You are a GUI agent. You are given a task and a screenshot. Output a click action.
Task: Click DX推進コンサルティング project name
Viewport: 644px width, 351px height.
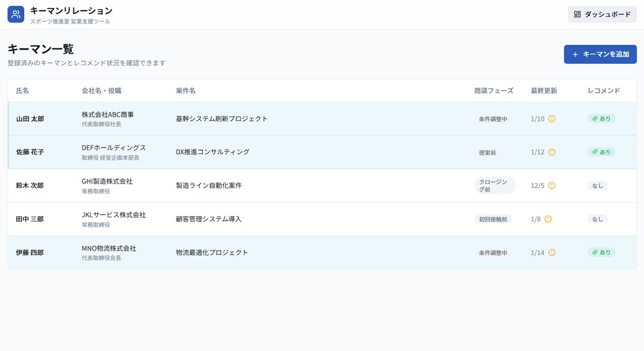click(x=213, y=152)
